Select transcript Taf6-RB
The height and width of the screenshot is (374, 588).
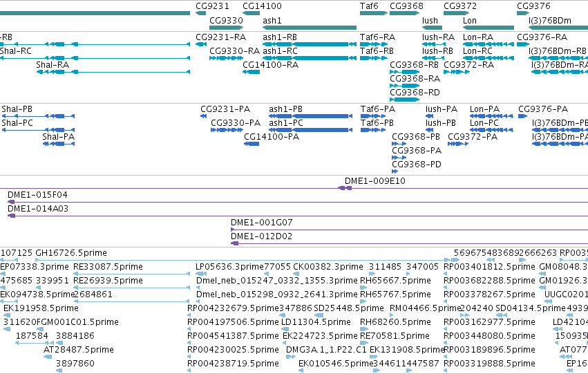pyautogui.click(x=374, y=58)
